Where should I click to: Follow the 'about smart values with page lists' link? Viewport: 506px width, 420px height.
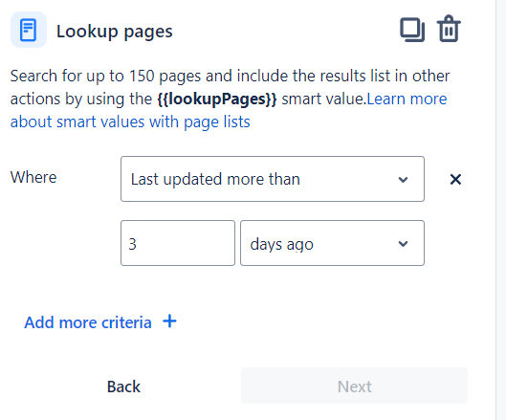(x=130, y=122)
